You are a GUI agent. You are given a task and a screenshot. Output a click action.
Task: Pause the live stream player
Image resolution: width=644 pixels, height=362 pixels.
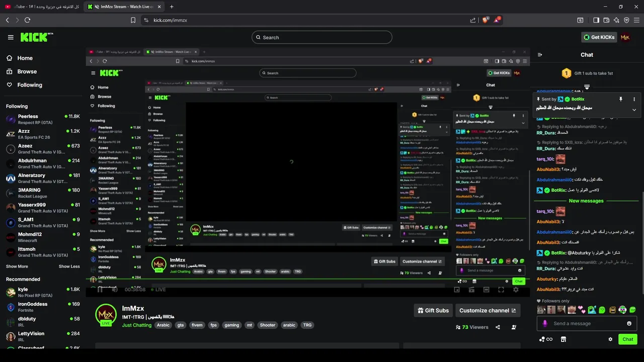point(100,290)
